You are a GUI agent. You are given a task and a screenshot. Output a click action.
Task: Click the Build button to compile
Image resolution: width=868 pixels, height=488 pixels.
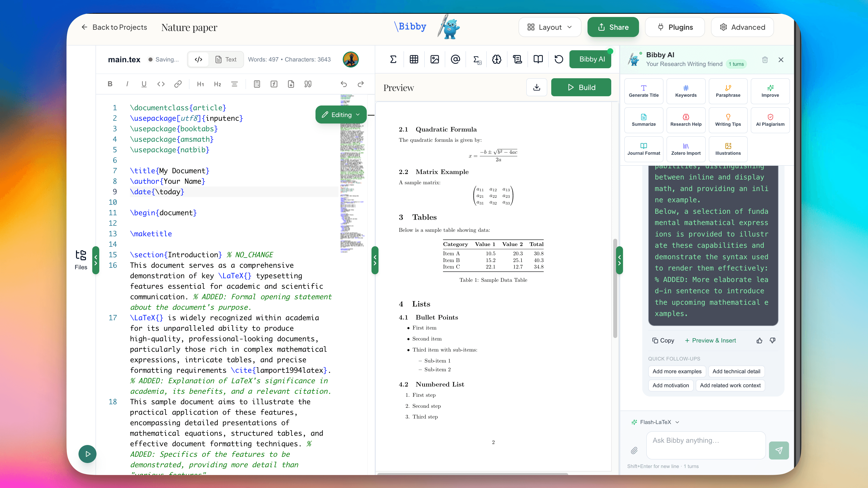coord(581,87)
